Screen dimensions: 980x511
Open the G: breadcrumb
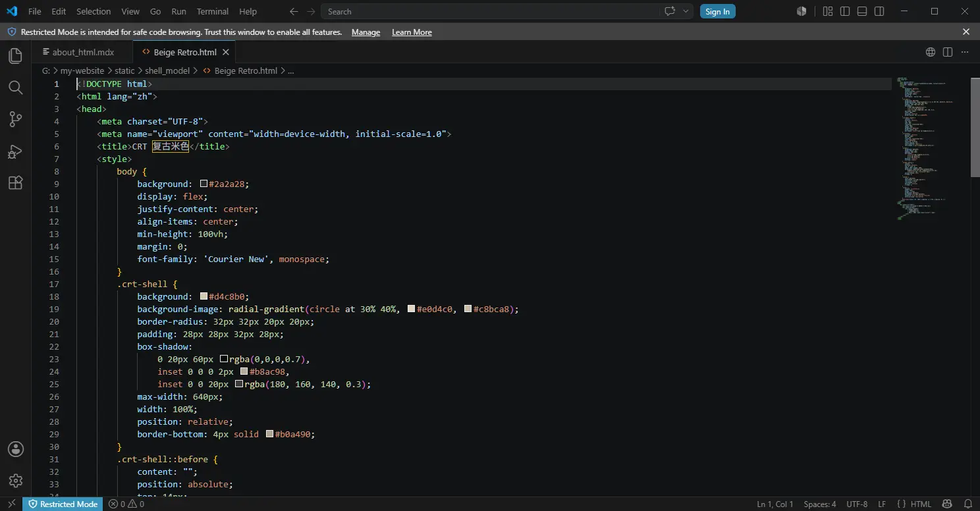coord(46,70)
